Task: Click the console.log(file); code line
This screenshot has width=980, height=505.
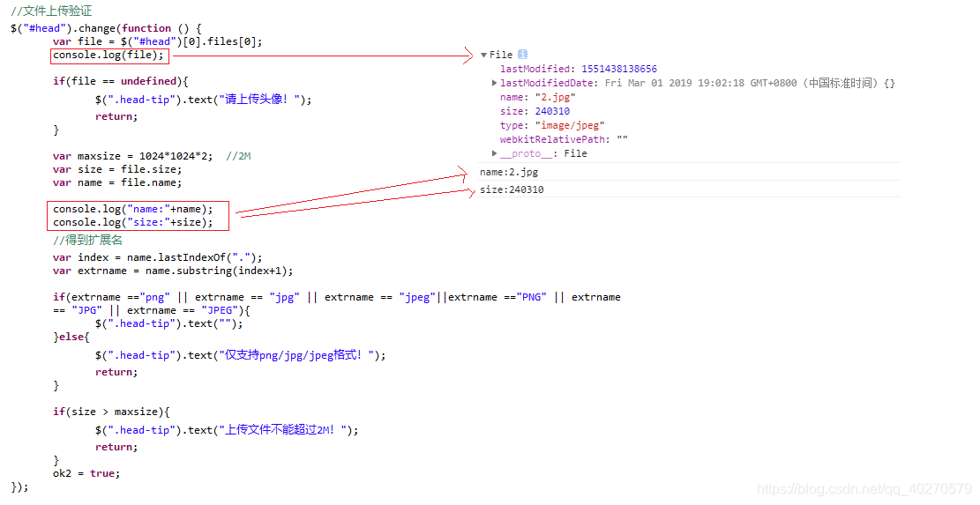Action: pos(108,55)
